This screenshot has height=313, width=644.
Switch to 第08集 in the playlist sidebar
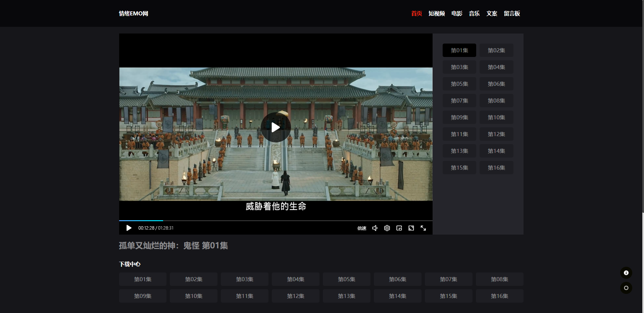[x=496, y=101]
